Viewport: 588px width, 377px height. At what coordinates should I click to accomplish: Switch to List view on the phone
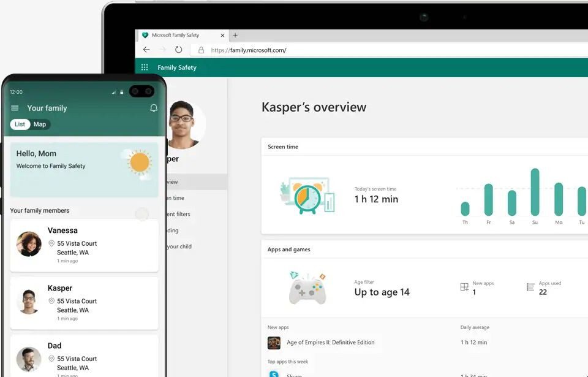(19, 124)
